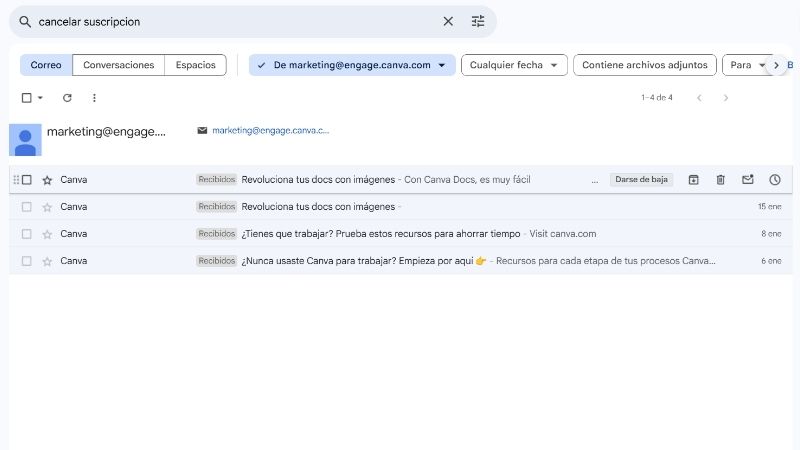This screenshot has width=800, height=450.
Task: Click the search magnifier icon
Action: [25, 21]
